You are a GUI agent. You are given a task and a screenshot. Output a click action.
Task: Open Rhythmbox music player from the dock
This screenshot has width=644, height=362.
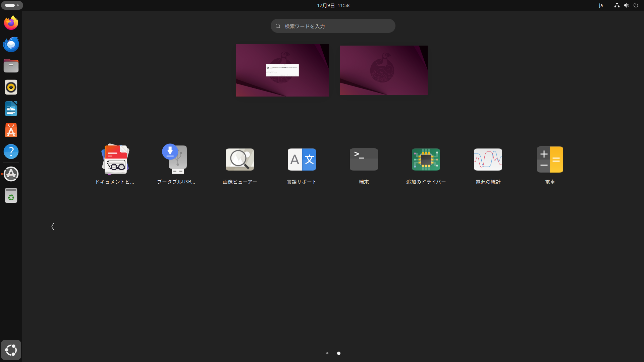pos(11,87)
